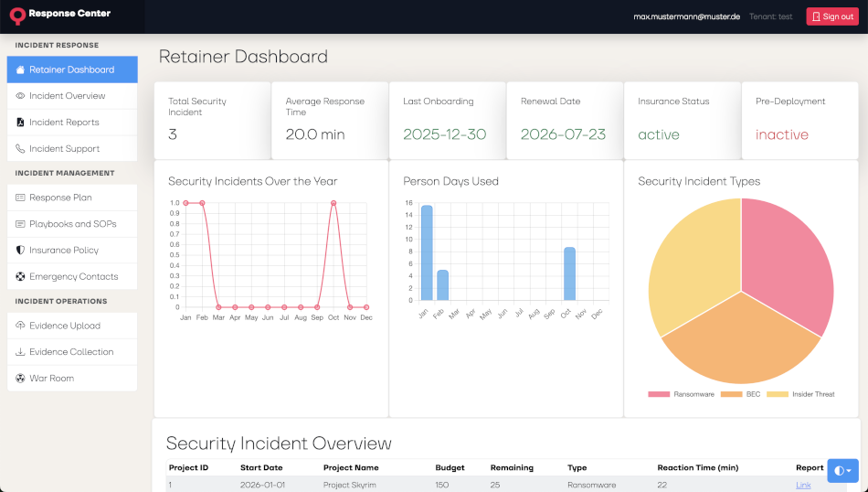Click the Sign out button
868x492 pixels.
[x=831, y=16]
